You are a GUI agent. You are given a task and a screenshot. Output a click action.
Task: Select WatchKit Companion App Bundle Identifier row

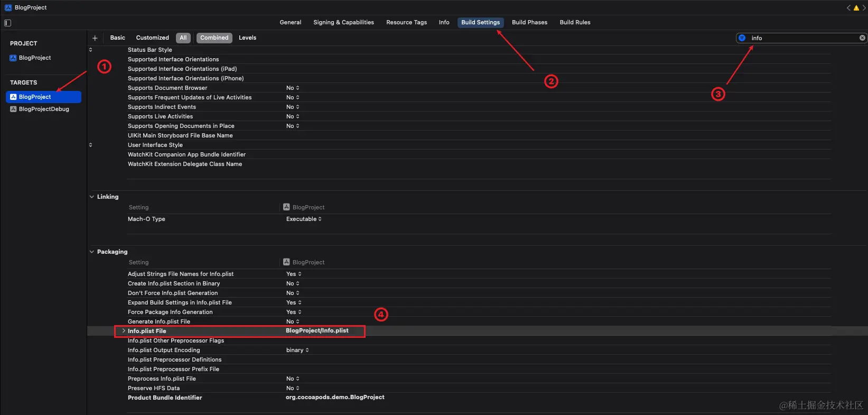(186, 154)
